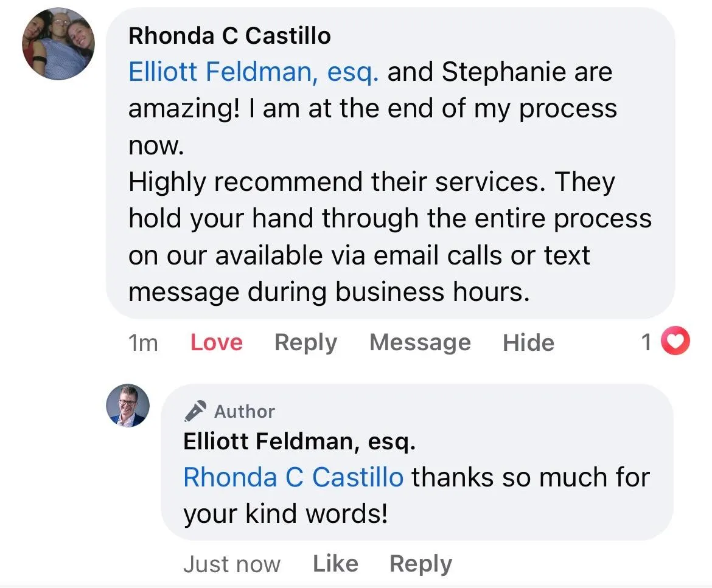
Task: Open the Elliott Feldman, esq. reply author name
Action: tap(299, 441)
